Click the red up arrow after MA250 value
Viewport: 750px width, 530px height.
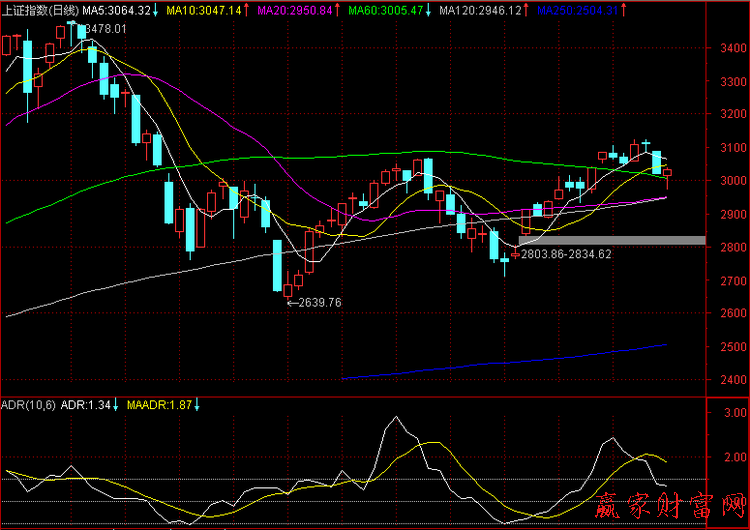click(625, 10)
